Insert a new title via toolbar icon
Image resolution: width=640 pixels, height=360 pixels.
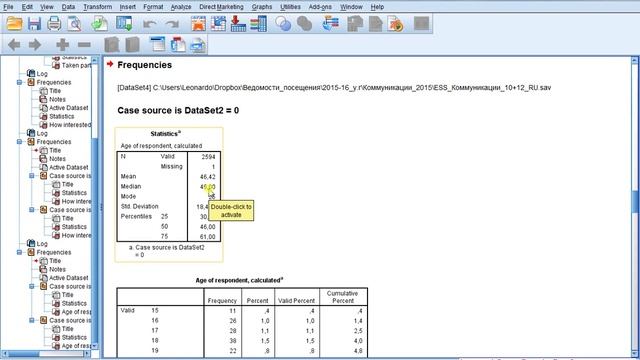178,44
